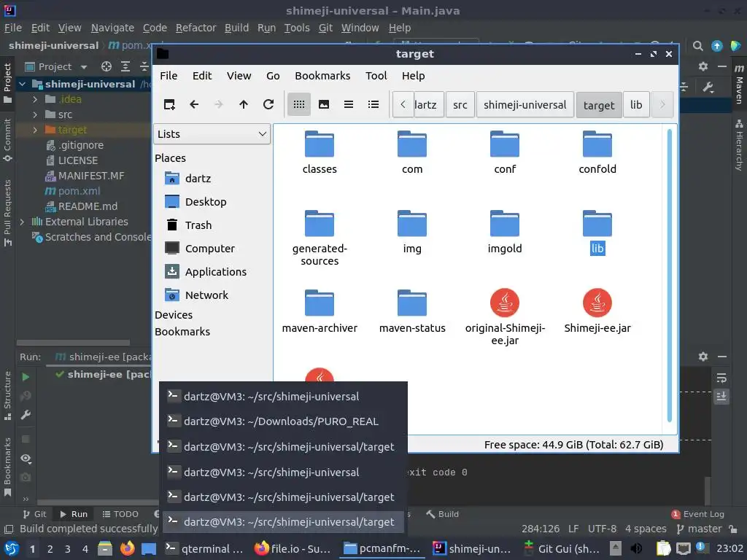Toggle scroll to end in Run console
The width and height of the screenshot is (747, 560).
pyautogui.click(x=721, y=396)
